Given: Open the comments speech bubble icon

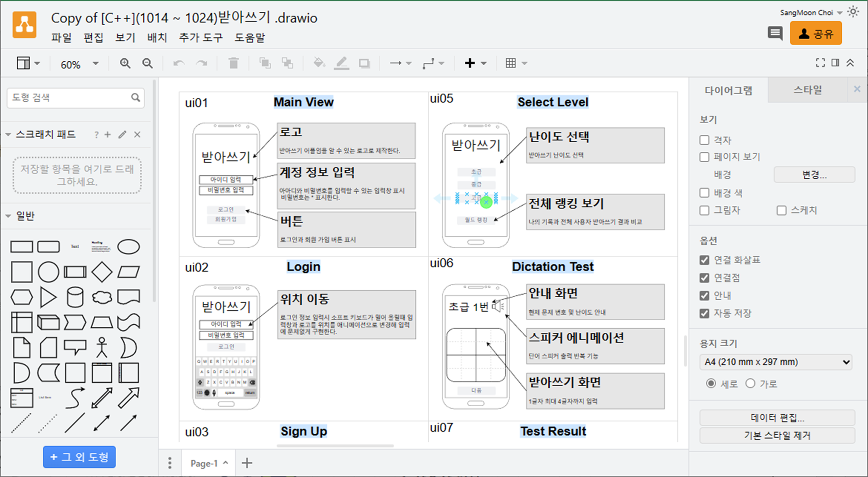Looking at the screenshot, I should pyautogui.click(x=775, y=33).
